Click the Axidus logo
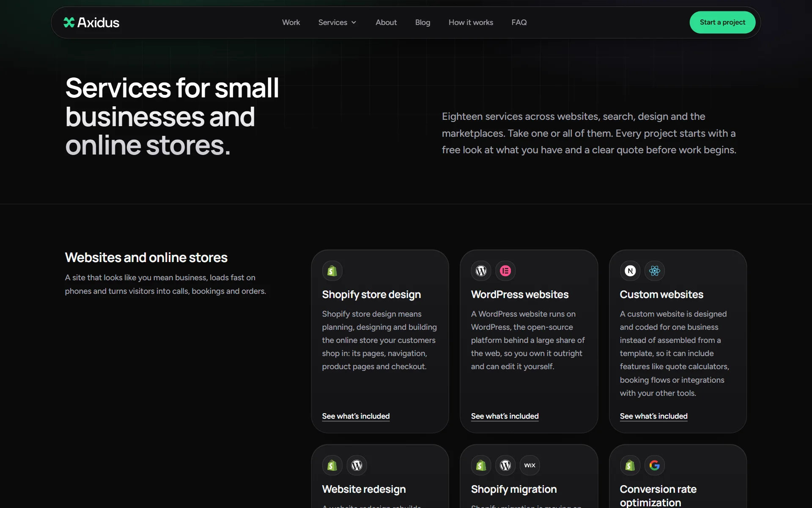 click(91, 22)
